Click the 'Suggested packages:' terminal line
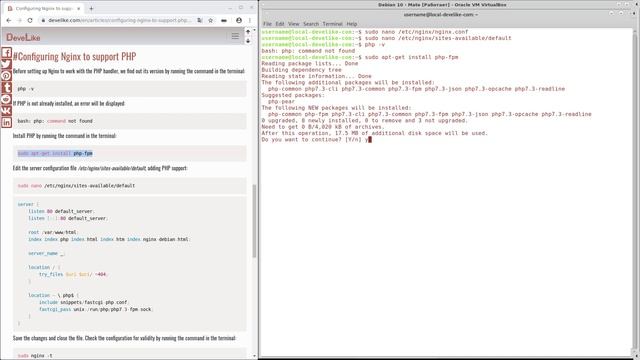640x360 pixels. 293,95
